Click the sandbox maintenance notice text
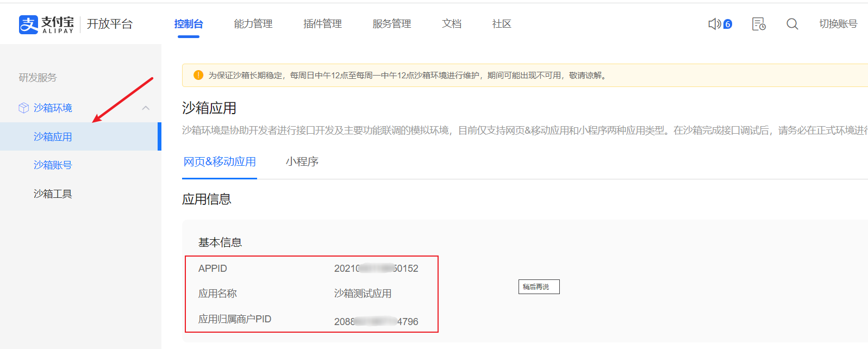 pyautogui.click(x=408, y=75)
